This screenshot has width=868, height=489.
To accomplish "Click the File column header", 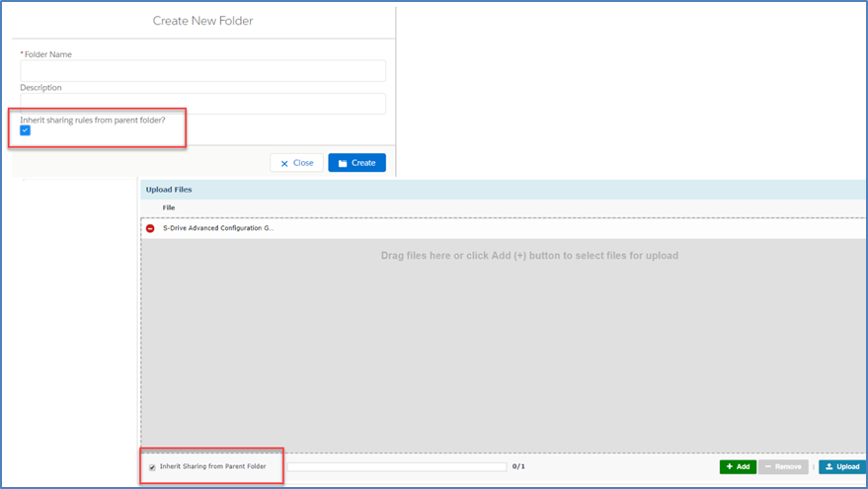I will click(x=169, y=207).
